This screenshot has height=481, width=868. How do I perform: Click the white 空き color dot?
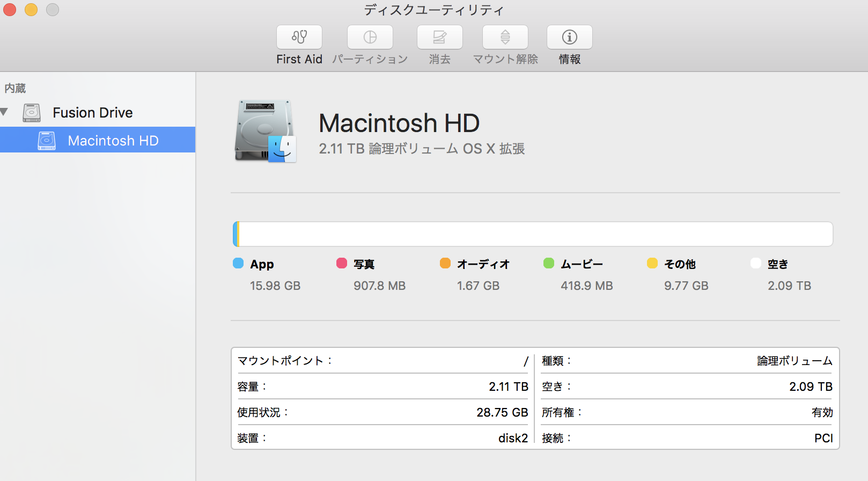pos(756,263)
